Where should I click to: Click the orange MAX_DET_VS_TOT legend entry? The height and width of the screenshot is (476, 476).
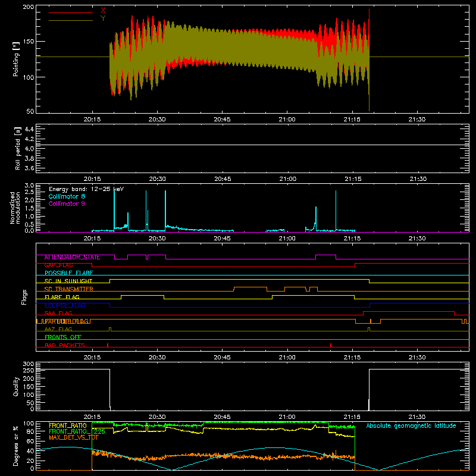coord(74,437)
